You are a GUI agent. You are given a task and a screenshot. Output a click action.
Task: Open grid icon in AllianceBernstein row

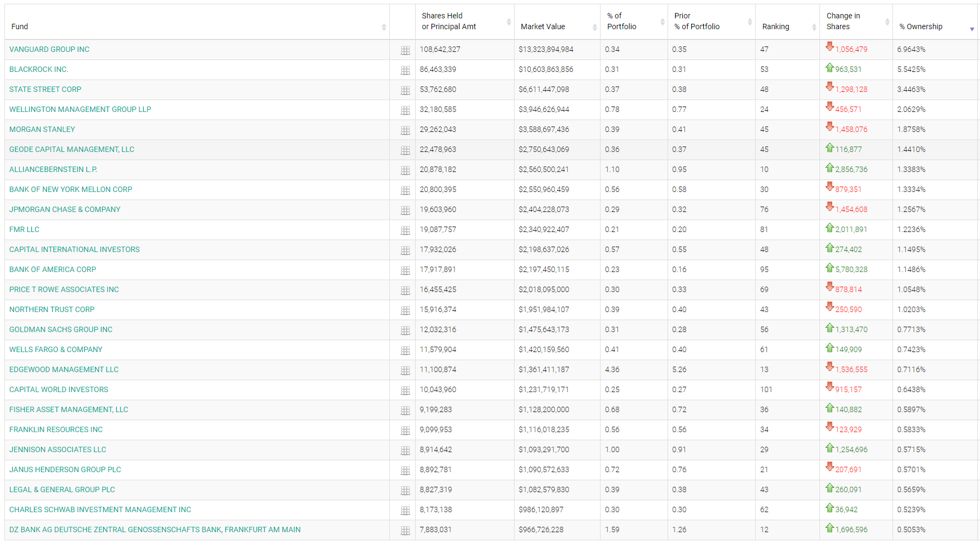405,170
